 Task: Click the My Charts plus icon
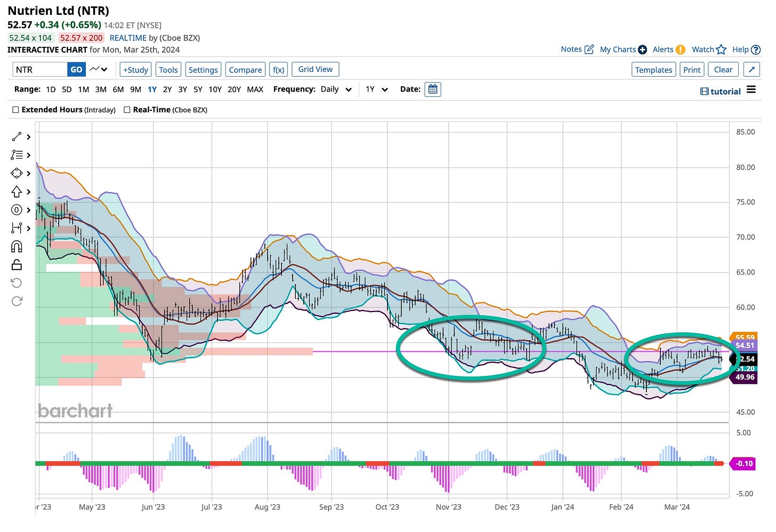(x=642, y=50)
